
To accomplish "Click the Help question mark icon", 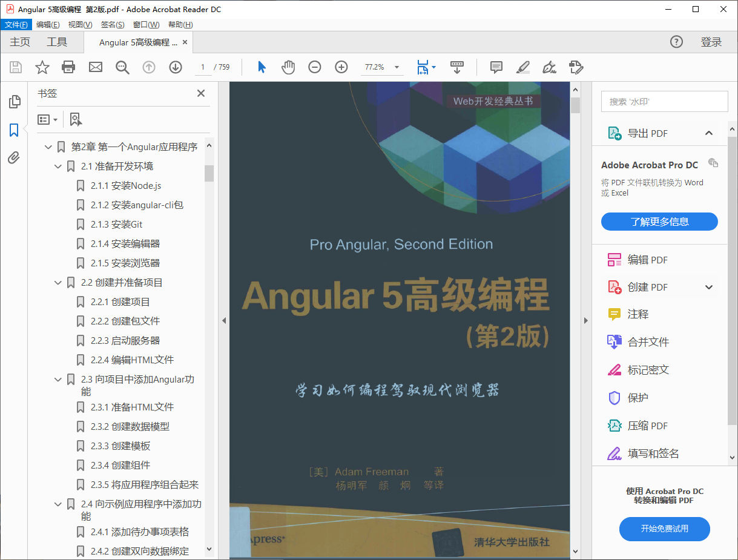I will [676, 42].
